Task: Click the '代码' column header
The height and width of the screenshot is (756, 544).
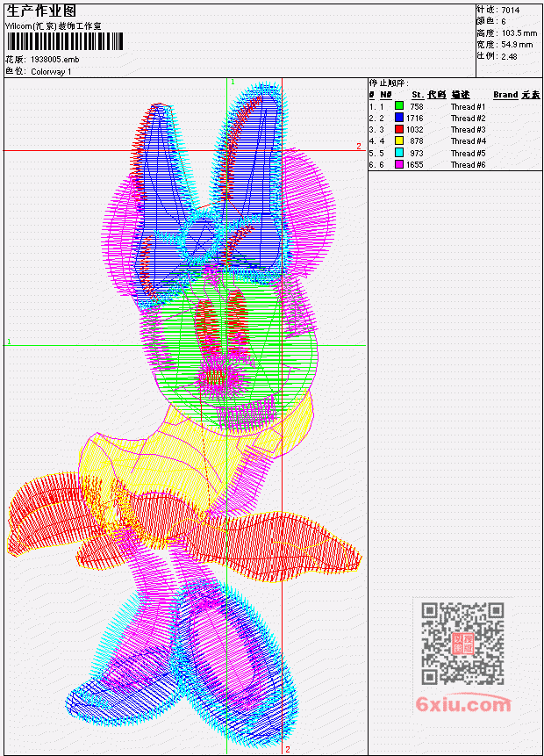Action: (x=437, y=95)
